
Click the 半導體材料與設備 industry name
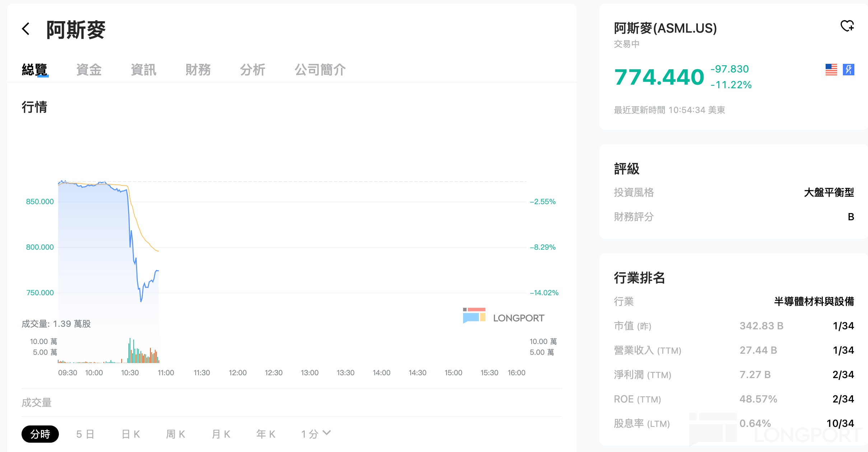tap(814, 301)
